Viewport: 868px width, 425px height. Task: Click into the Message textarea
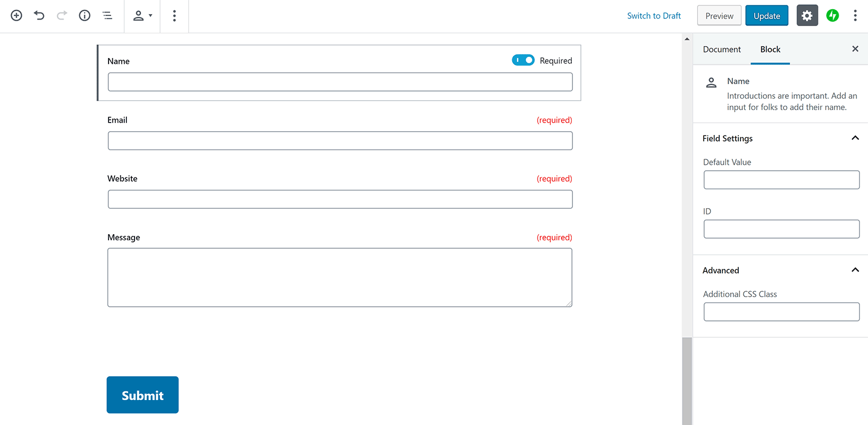coord(340,278)
